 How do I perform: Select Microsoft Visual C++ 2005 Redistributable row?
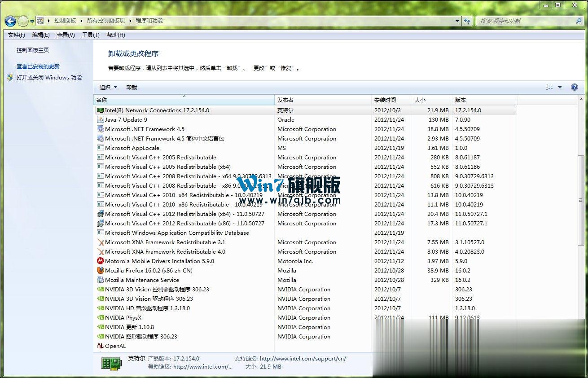pyautogui.click(x=305, y=157)
